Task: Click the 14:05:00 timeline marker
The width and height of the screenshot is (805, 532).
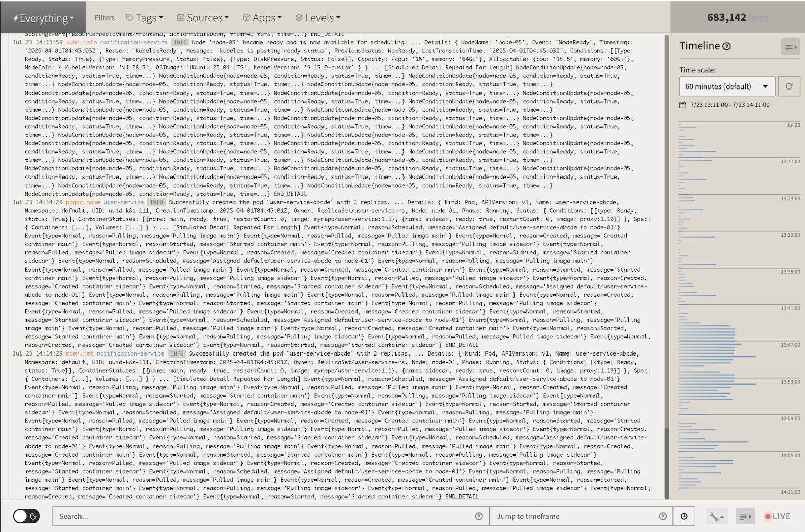Action: pyautogui.click(x=790, y=455)
